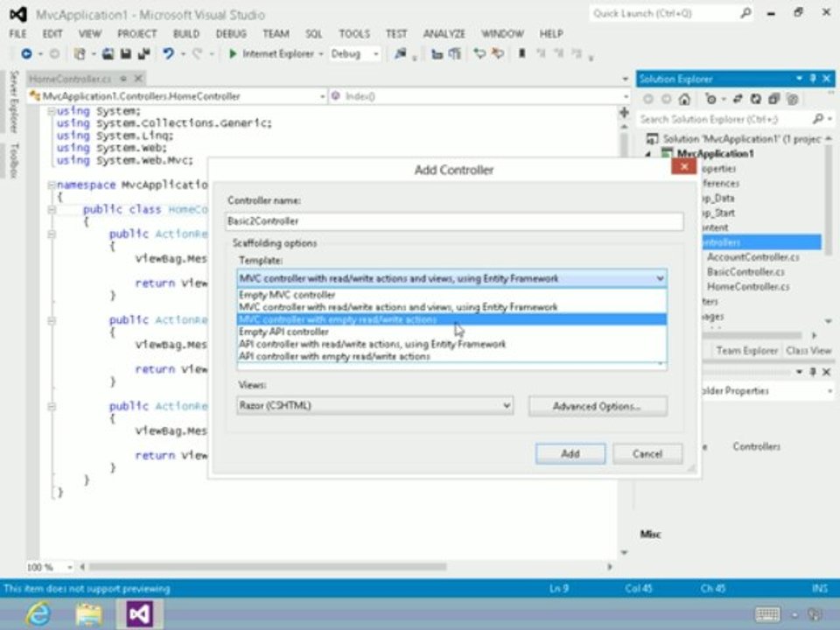This screenshot has width=840, height=630.
Task: Click the Visual Studio logo in title bar
Action: pos(18,15)
